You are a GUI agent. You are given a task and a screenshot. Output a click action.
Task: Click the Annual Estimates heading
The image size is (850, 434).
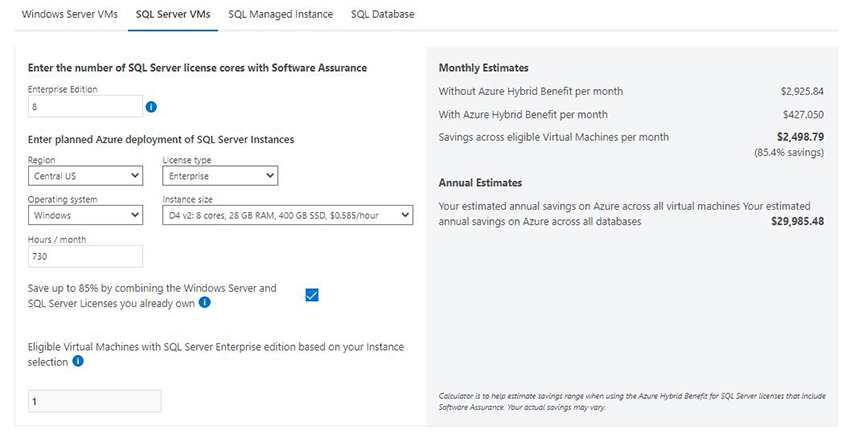click(x=480, y=183)
